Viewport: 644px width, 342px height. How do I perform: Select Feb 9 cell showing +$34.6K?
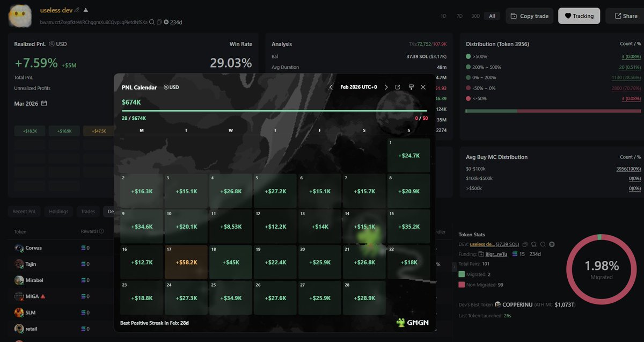[141, 227]
